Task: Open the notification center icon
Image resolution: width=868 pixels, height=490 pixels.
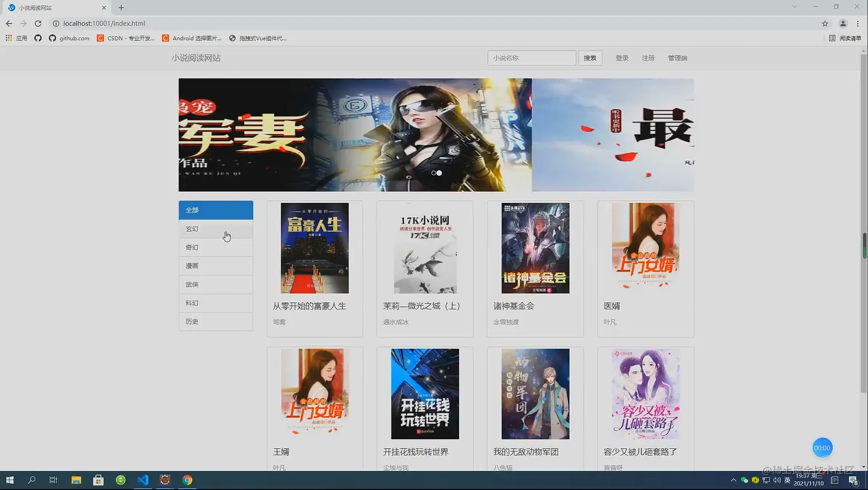Action: [x=854, y=480]
